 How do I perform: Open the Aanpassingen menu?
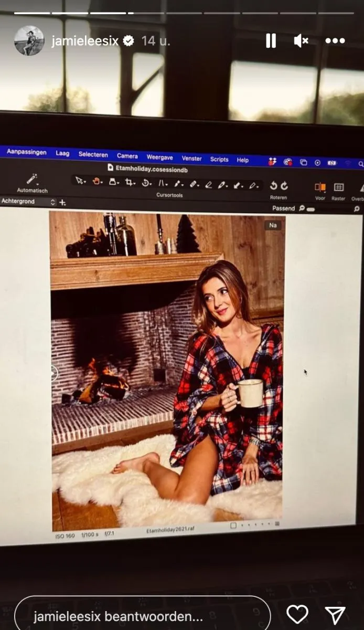[27, 151]
